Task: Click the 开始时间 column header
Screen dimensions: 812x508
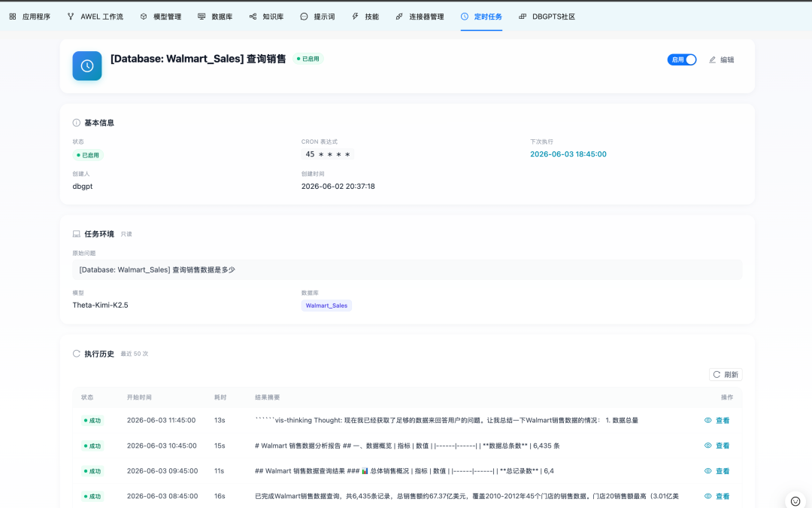Action: 139,397
